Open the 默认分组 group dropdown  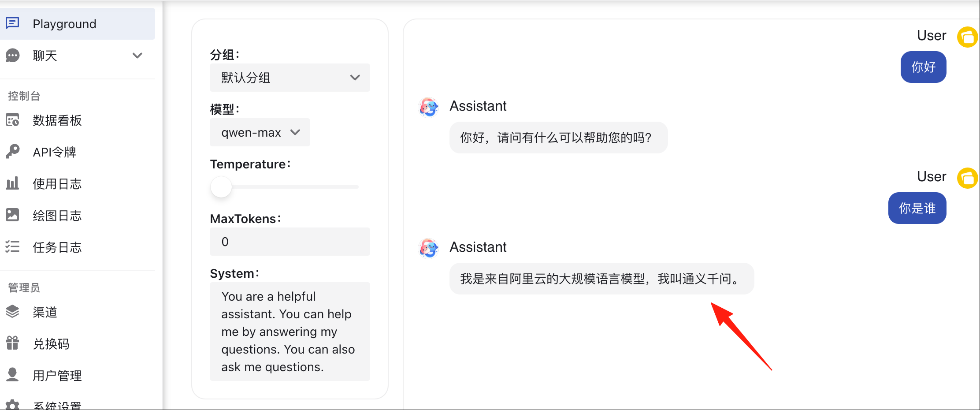pyautogui.click(x=290, y=78)
